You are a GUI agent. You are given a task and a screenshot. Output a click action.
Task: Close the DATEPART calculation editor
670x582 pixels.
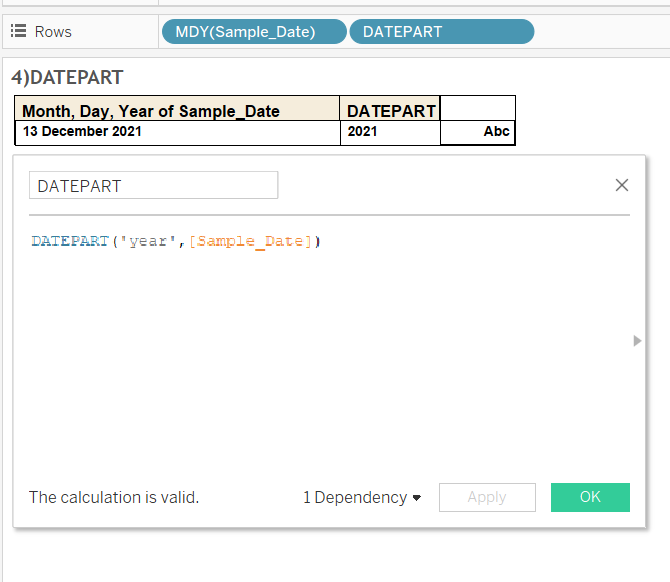622,185
